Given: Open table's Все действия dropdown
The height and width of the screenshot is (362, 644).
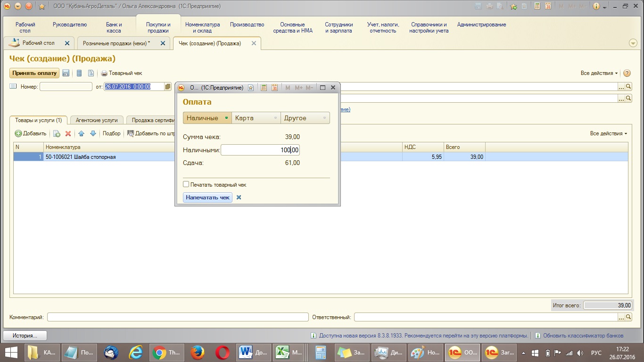Looking at the screenshot, I should point(608,133).
